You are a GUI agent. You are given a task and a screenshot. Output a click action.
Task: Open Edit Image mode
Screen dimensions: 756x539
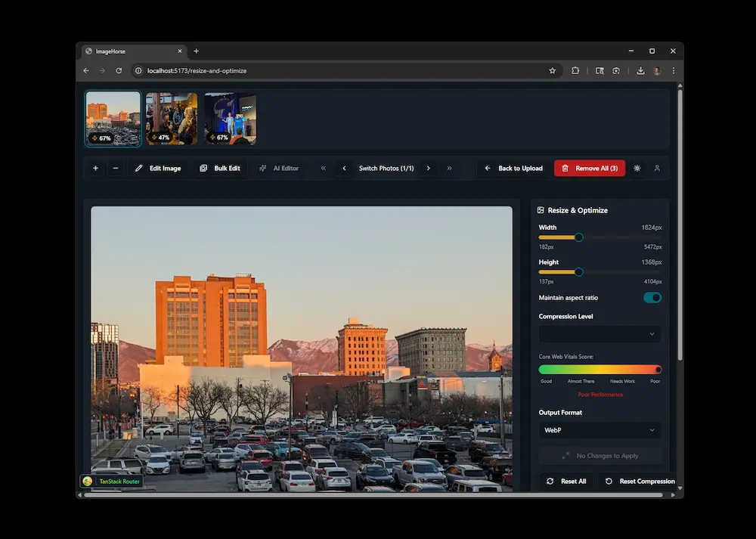tap(158, 169)
